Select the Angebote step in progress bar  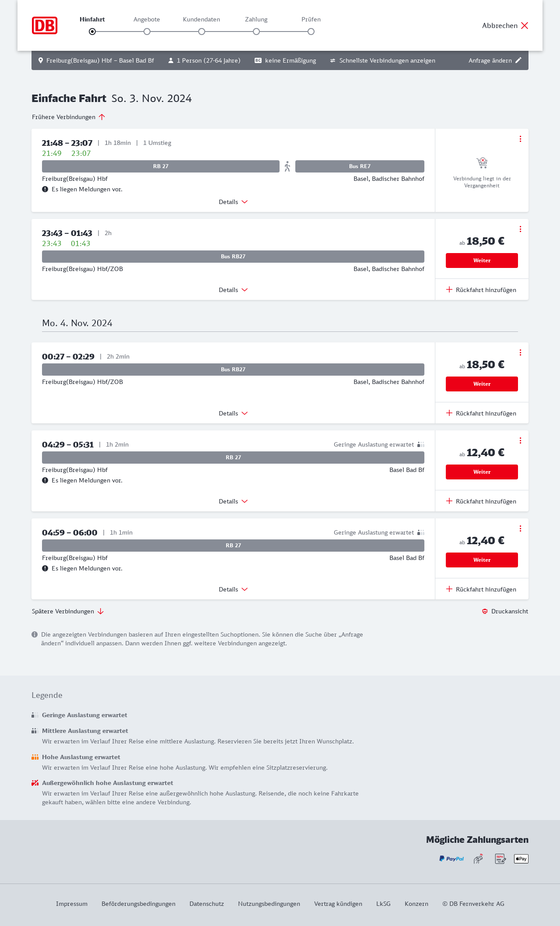point(147,32)
